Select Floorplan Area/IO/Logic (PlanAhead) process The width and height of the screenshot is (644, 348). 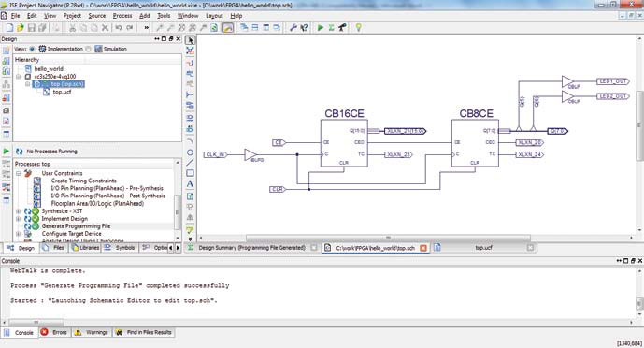[97, 203]
